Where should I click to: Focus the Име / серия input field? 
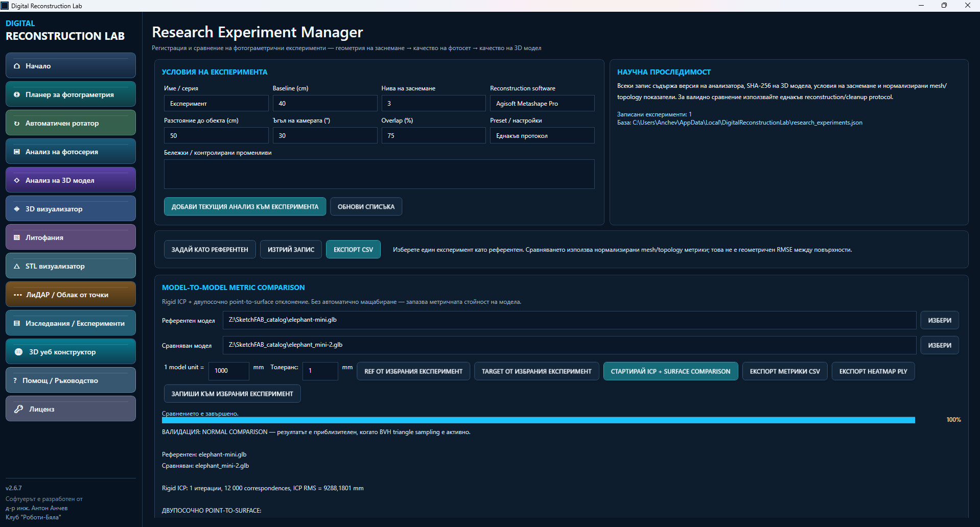click(216, 103)
